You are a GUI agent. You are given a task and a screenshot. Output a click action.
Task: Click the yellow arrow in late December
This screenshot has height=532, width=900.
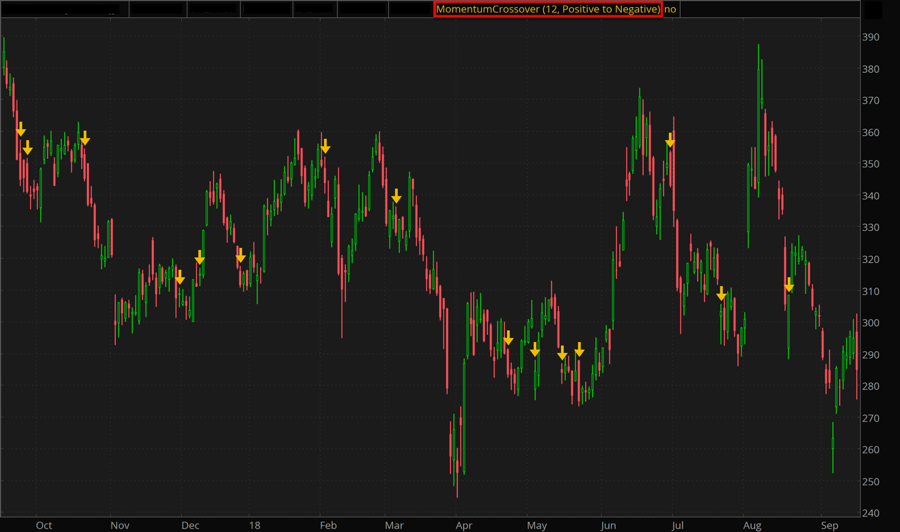[240, 256]
